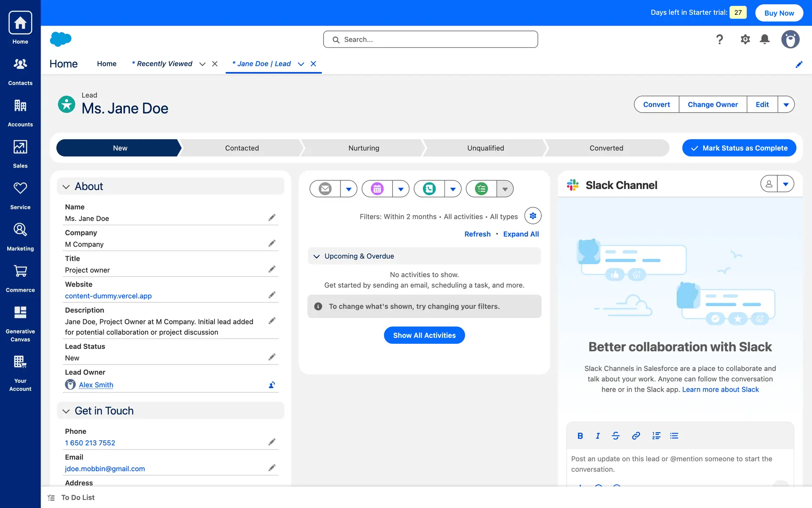812x508 pixels.
Task: Apply strikethrough formatting in Slack editor
Action: pos(615,436)
